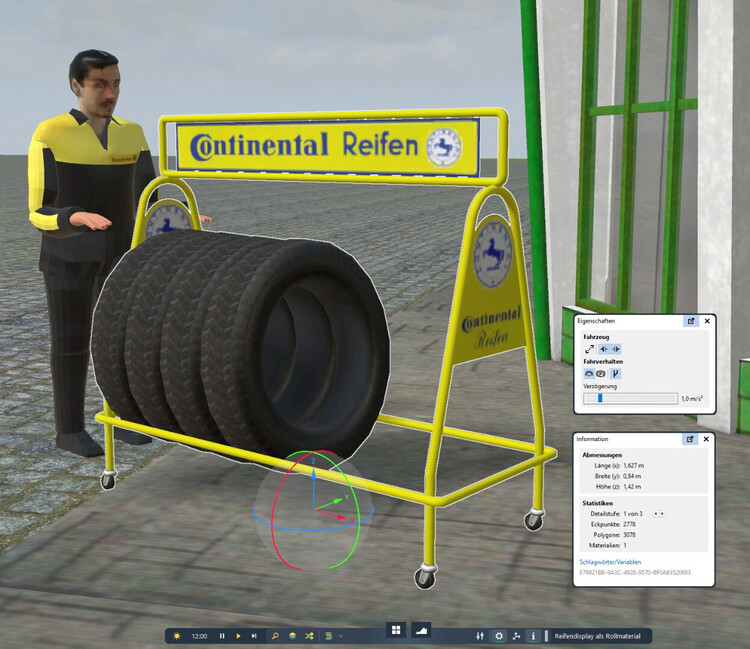
Task: Click the sliders adjustment icon
Action: pyautogui.click(x=480, y=636)
